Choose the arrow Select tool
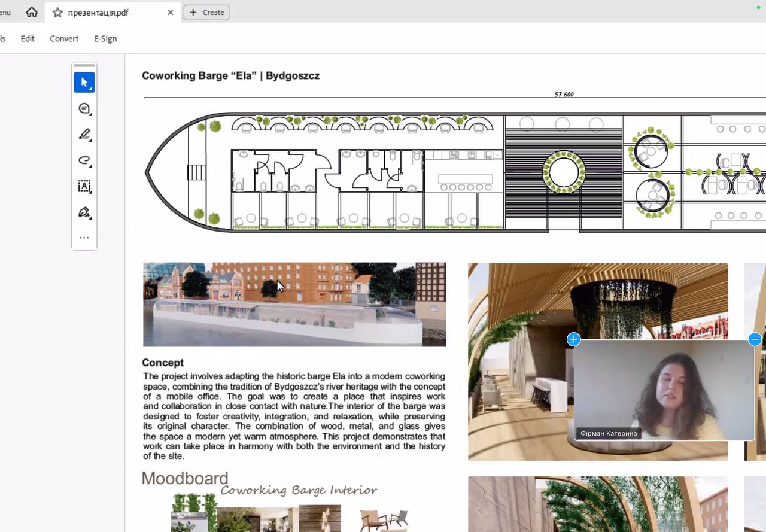Image resolution: width=766 pixels, height=532 pixels. 84,83
